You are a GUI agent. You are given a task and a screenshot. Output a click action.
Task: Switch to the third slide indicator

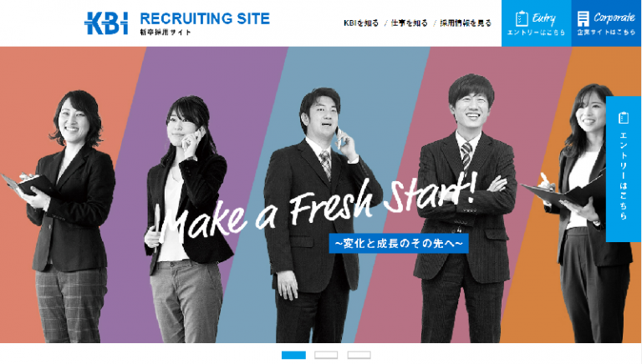[359, 355]
